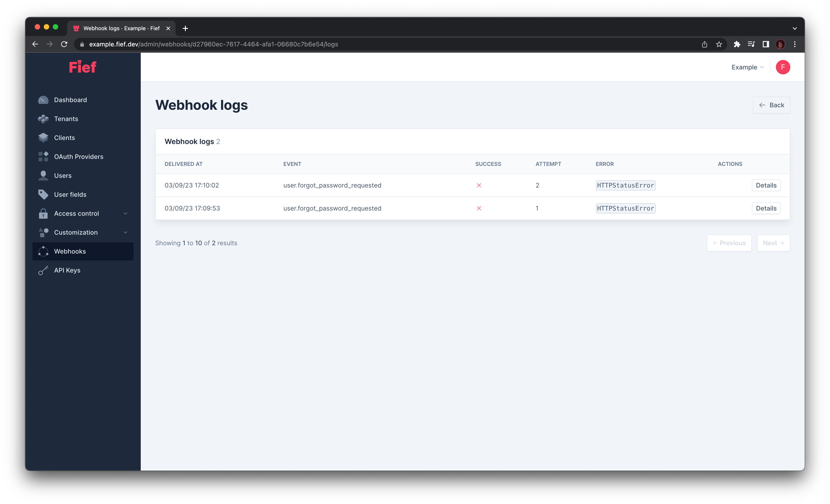View Details of the 17:10:02 log entry

click(766, 185)
